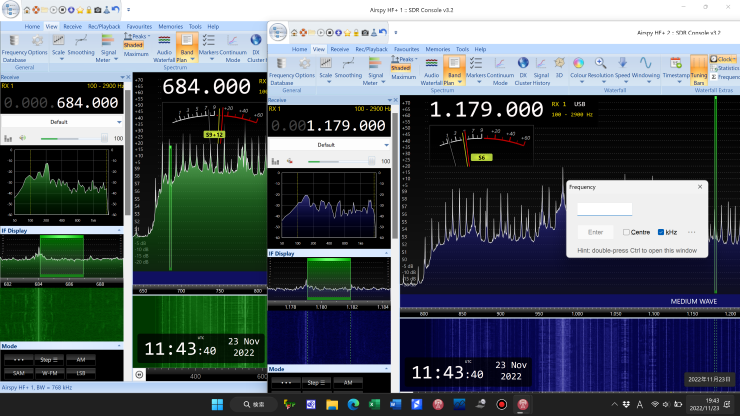Click the lock icon in HF+ 1 quick toolbar
The width and height of the screenshot is (740, 416).
[x=89, y=10]
